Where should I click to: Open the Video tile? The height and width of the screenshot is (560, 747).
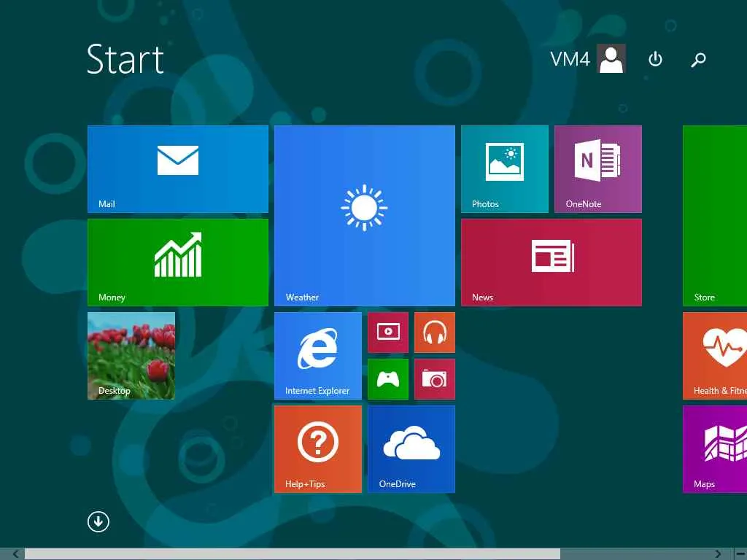click(388, 332)
